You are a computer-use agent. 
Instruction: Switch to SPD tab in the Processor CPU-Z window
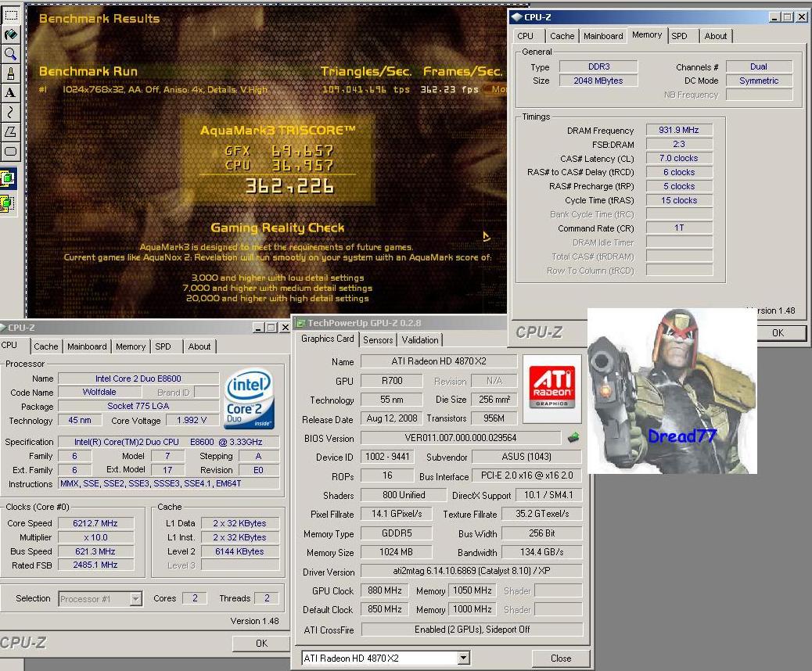click(x=163, y=346)
